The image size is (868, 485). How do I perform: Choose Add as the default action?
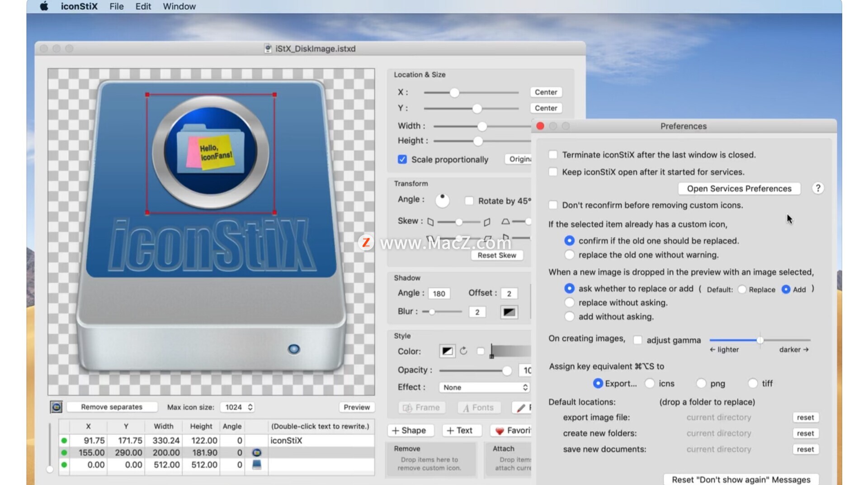pyautogui.click(x=786, y=289)
